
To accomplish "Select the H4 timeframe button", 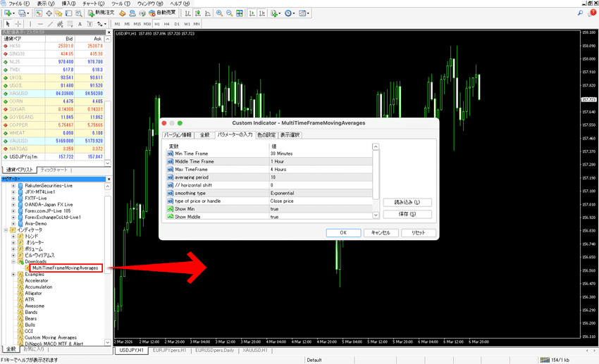I will pyautogui.click(x=167, y=24).
